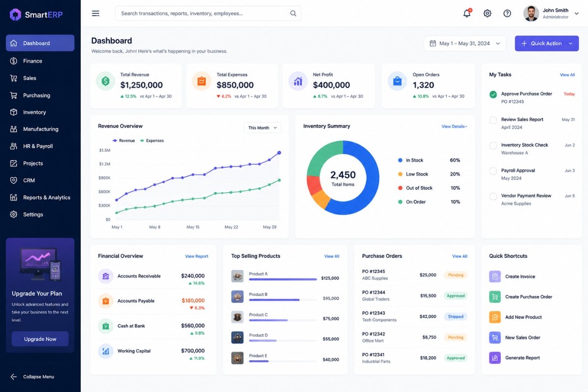The width and height of the screenshot is (588, 392).
Task: Click the Total Revenue dollar icon
Action: tap(105, 81)
